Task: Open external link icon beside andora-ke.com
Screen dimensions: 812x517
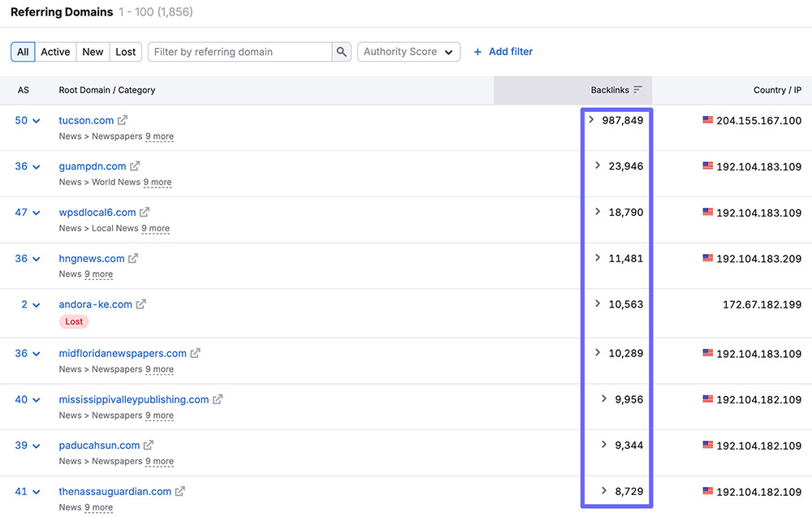Action: (x=140, y=304)
